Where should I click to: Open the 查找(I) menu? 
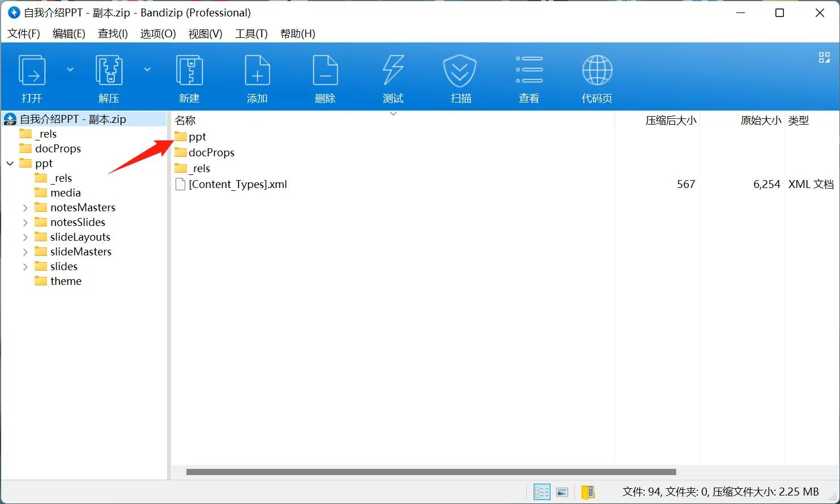click(x=113, y=33)
